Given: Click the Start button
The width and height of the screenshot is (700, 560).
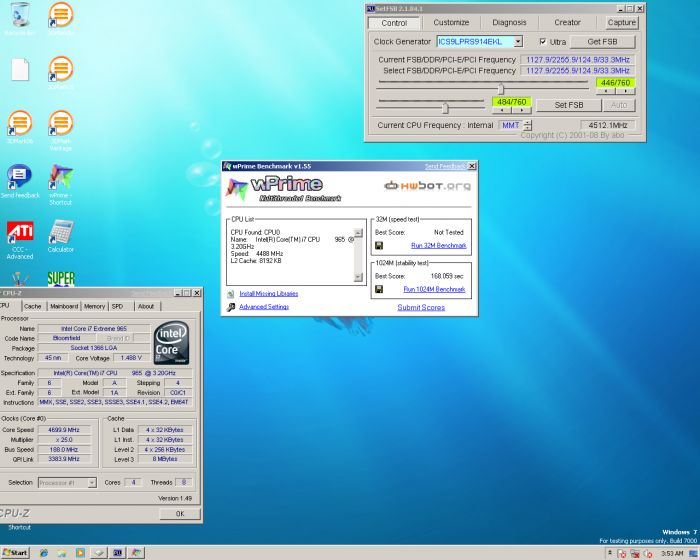Looking at the screenshot, I should pyautogui.click(x=15, y=553).
